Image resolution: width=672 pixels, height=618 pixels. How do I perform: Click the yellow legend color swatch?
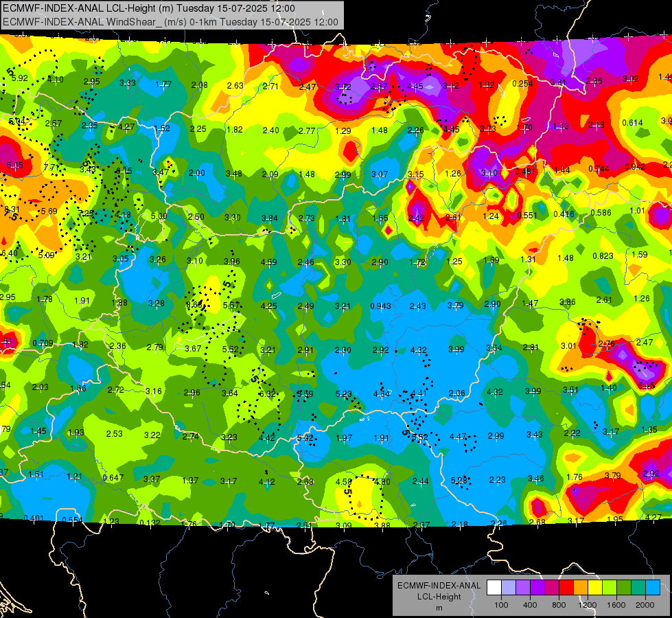coord(595,588)
